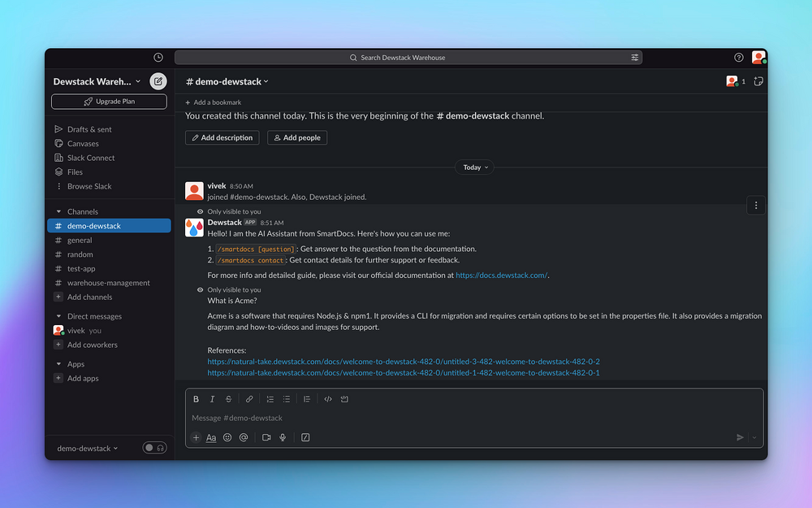Open search filter options icon

tap(634, 58)
